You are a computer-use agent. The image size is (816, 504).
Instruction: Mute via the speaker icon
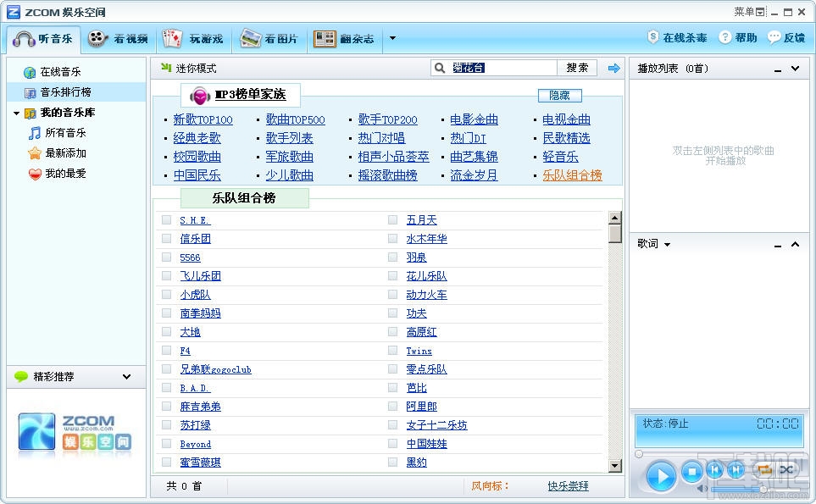coord(702,489)
